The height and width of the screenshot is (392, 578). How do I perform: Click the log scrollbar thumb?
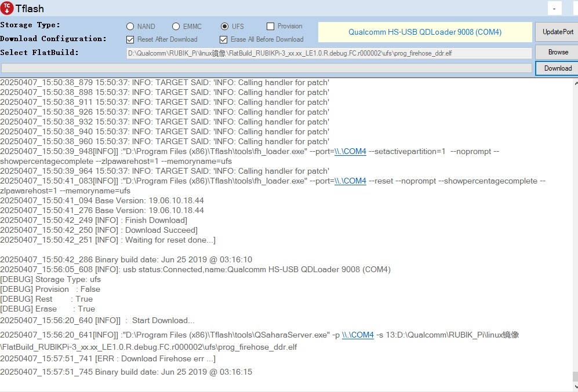tap(575, 377)
